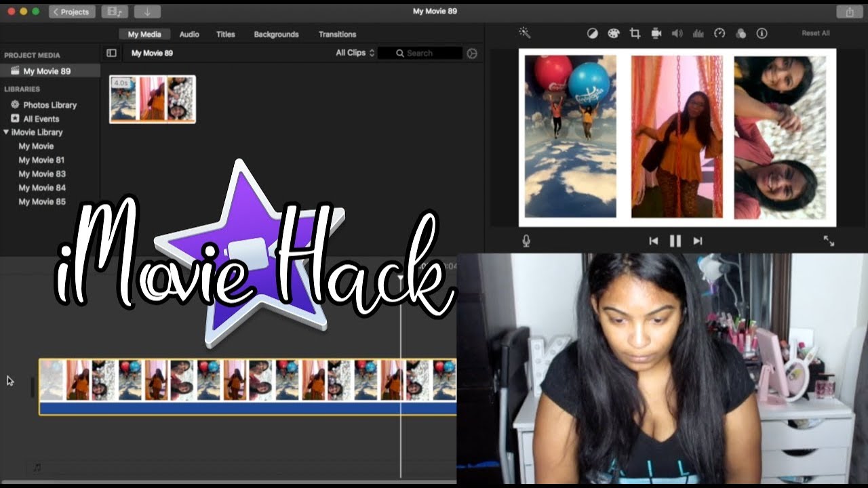Switch to the Transitions tab
Screen dimensions: 868x488
pyautogui.click(x=337, y=34)
